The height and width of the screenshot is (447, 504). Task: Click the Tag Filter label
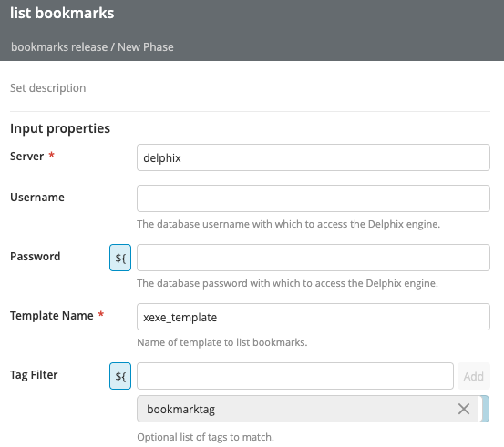(x=34, y=375)
